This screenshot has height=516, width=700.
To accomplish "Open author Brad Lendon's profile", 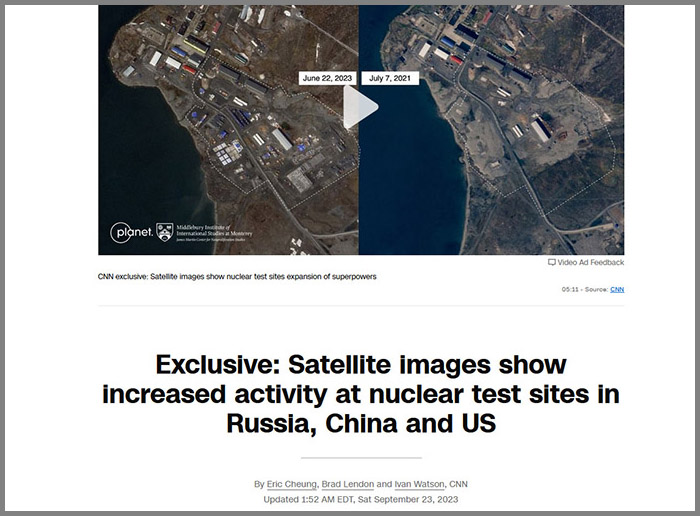I will coord(348,484).
